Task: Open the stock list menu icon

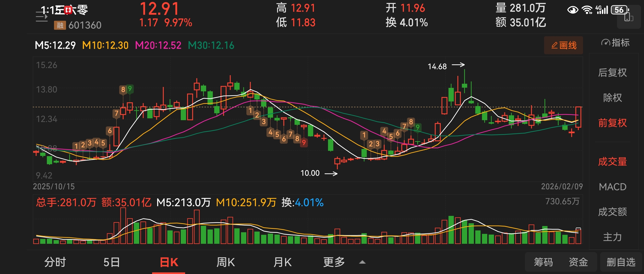Action: (42, 17)
